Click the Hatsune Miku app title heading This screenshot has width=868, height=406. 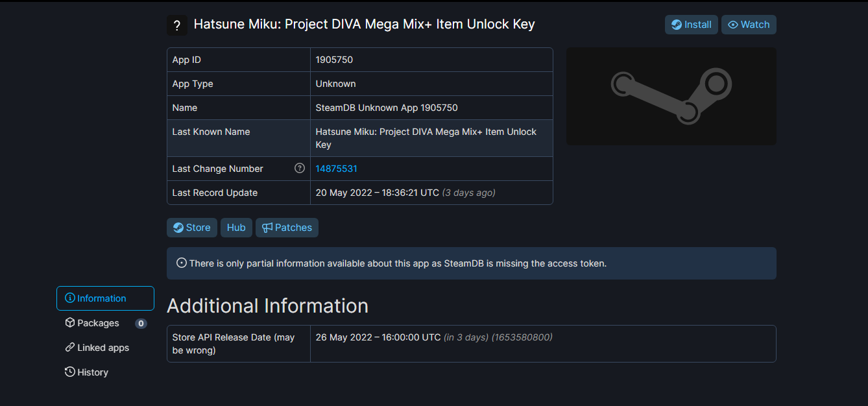coord(365,25)
